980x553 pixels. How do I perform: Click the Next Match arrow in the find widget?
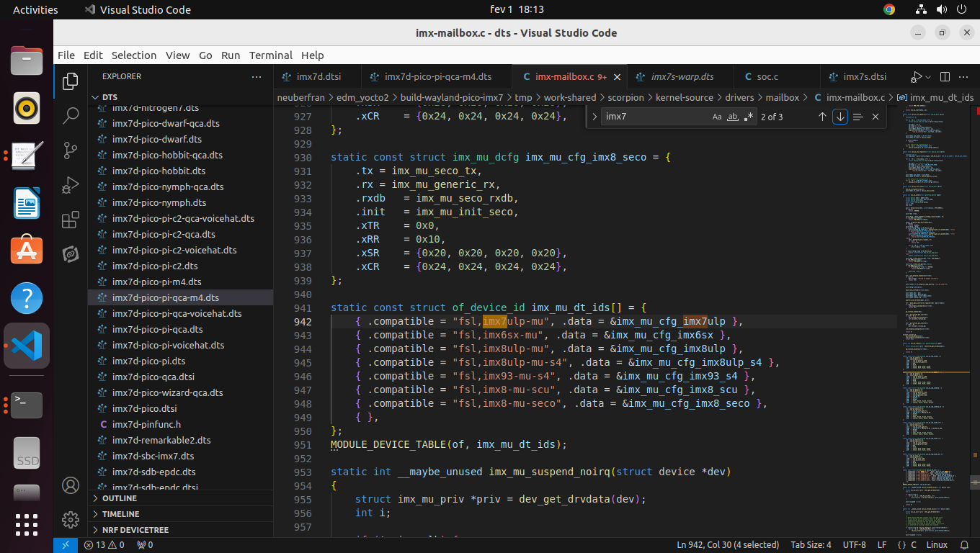[840, 116]
